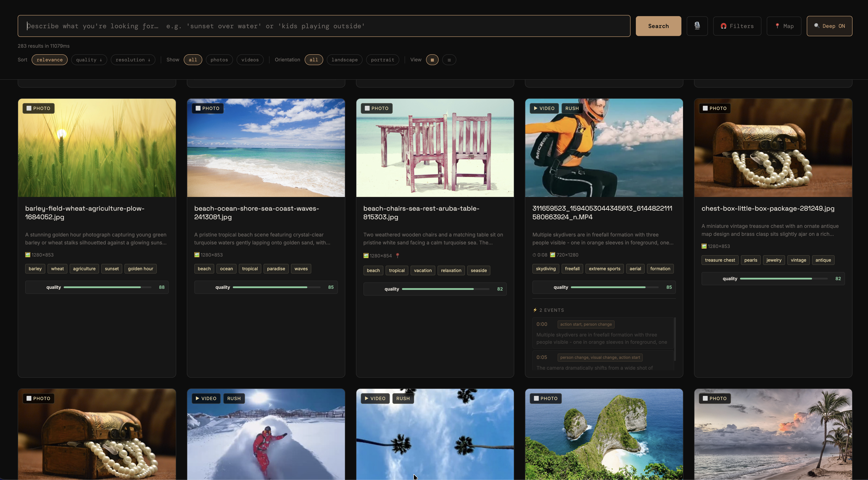Image resolution: width=868 pixels, height=480 pixels.
Task: Filter results to landscape orientation
Action: tap(344, 60)
